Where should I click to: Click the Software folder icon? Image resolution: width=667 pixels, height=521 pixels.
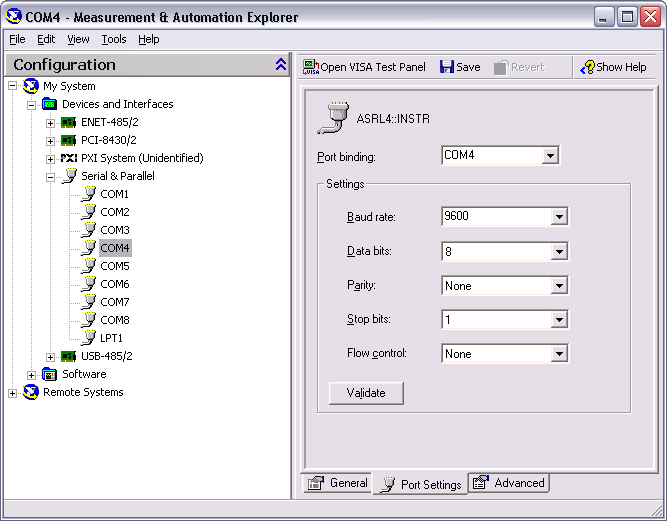point(50,374)
